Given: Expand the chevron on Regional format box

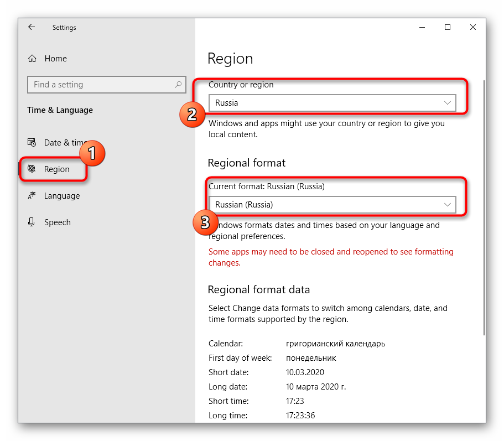Looking at the screenshot, I should (x=448, y=205).
